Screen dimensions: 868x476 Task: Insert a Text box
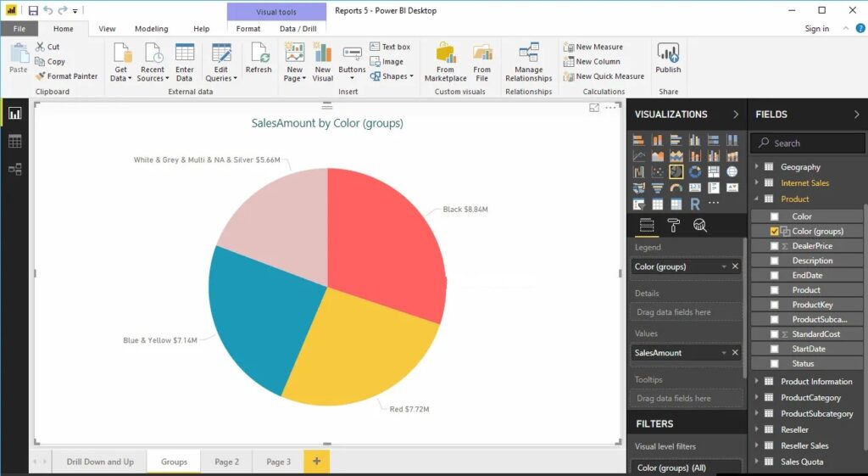(390, 48)
